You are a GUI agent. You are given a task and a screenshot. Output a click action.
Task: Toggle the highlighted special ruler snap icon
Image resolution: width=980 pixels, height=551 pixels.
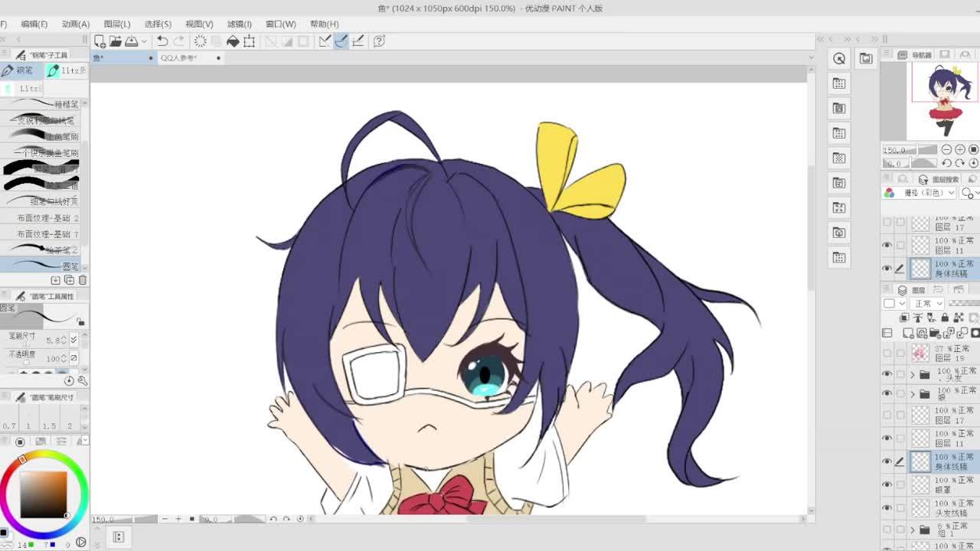[x=341, y=41]
